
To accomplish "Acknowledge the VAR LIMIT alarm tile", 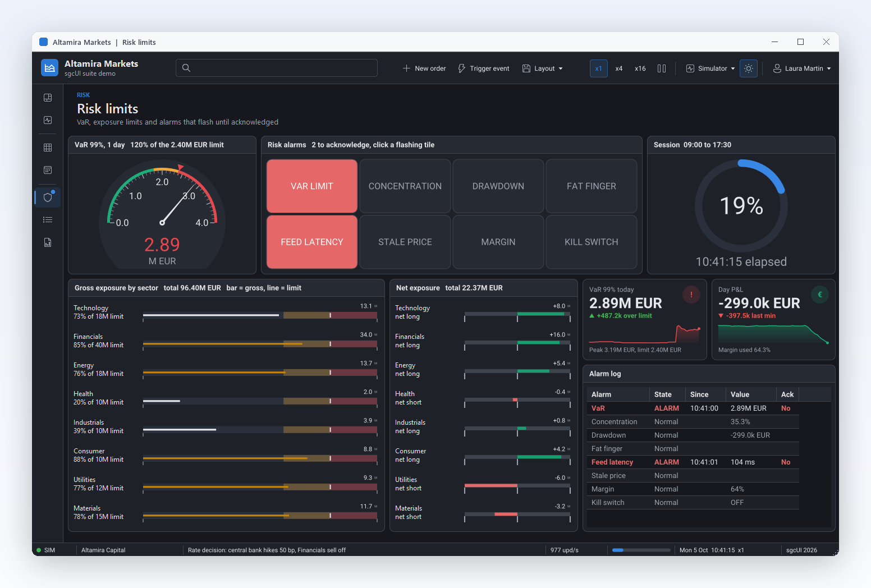I will (312, 186).
